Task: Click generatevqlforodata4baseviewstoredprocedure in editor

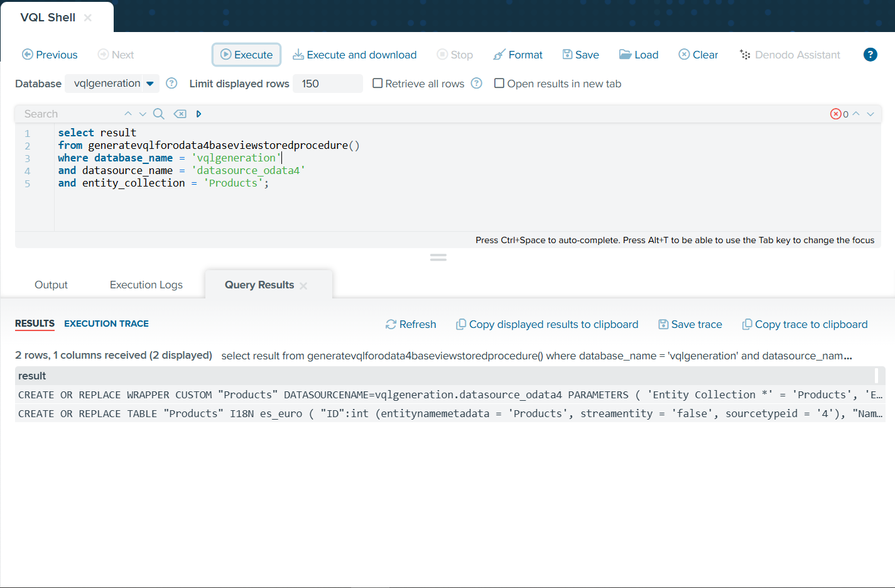Action: 217,145
